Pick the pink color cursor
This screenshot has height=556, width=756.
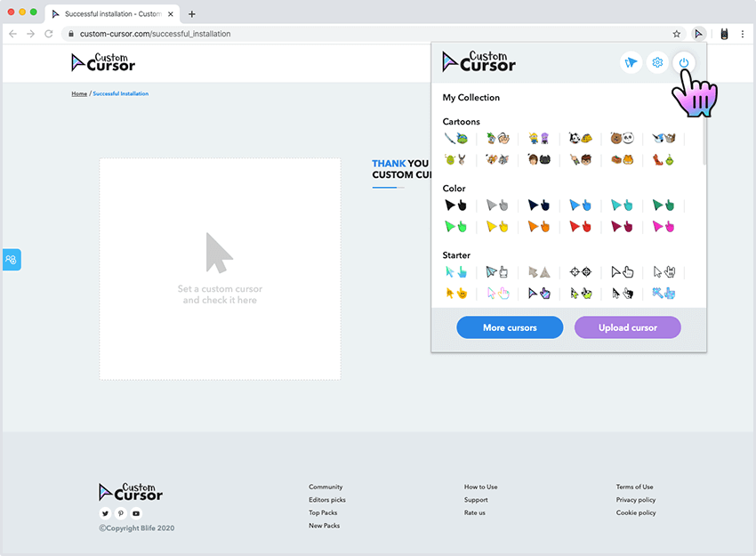pos(664,227)
